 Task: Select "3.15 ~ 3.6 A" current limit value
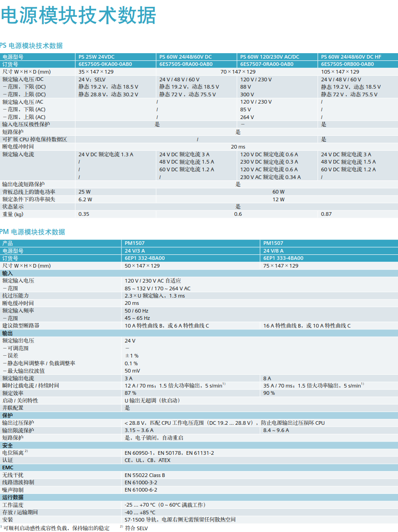pyautogui.click(x=139, y=430)
